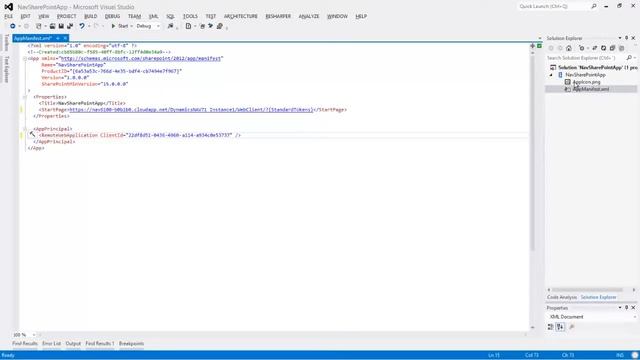The width and height of the screenshot is (640, 360).
Task: Click the Navigate Backward toolbar icon
Action: pyautogui.click(x=13, y=26)
